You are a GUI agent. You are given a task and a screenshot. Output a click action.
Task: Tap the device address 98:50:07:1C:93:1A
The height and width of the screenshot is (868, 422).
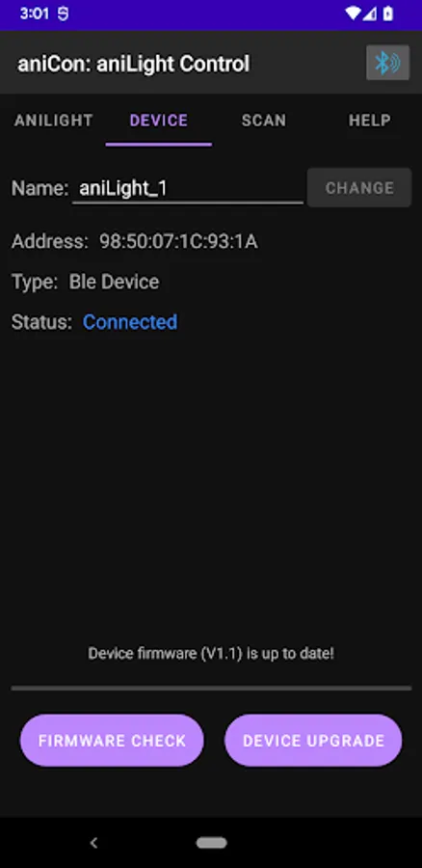click(x=178, y=241)
